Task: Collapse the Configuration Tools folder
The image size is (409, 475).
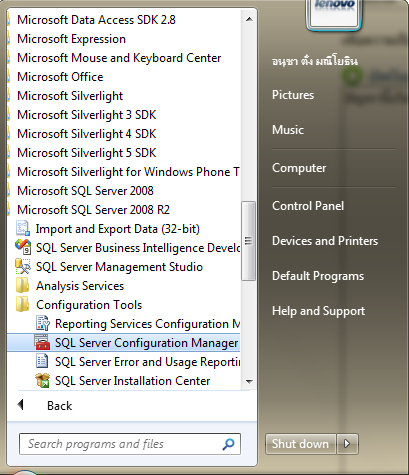Action: pyautogui.click(x=89, y=305)
